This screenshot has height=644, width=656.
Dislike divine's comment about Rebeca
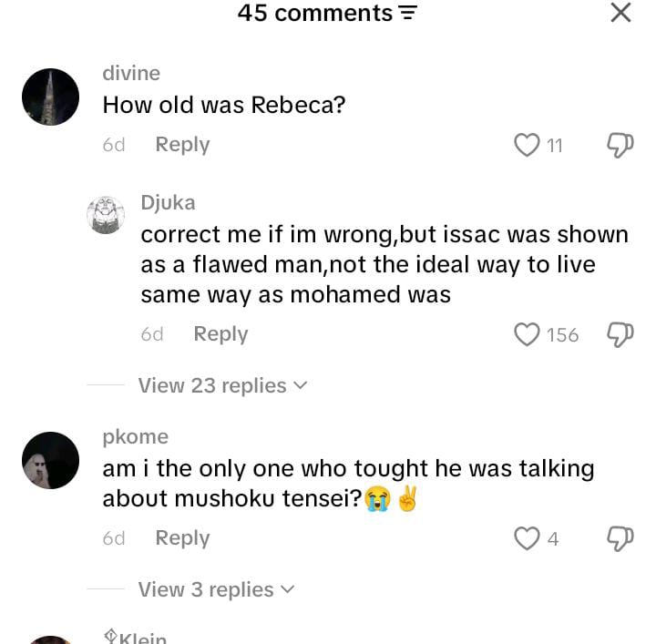pos(620,145)
